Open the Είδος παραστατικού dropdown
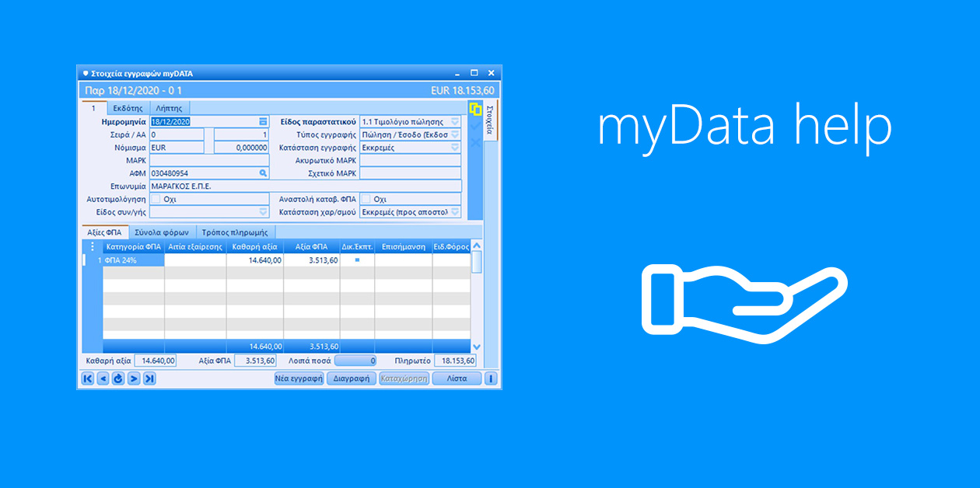The height and width of the screenshot is (488, 980). tap(455, 122)
